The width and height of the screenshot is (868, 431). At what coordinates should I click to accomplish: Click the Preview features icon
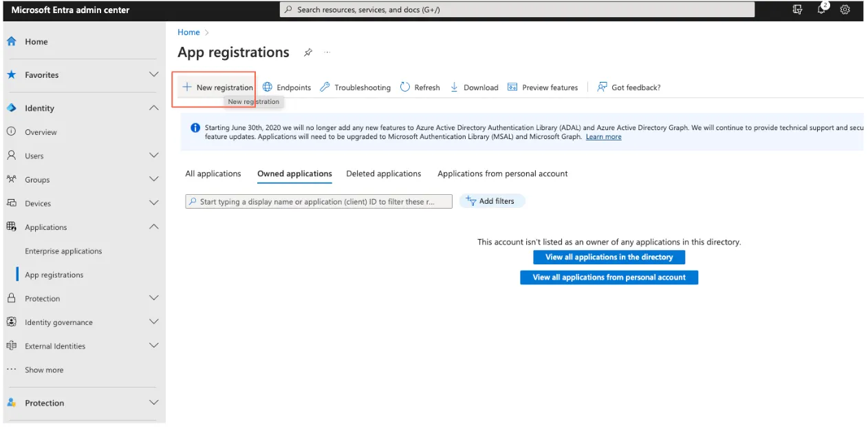point(512,87)
